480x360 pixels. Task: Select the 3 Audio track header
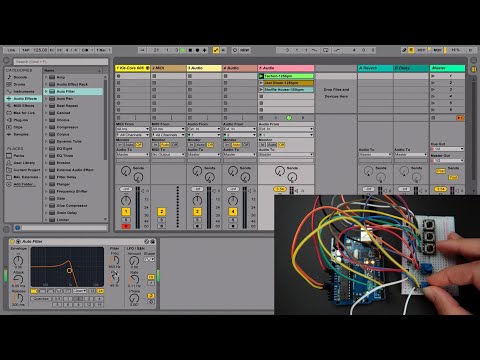[204, 68]
